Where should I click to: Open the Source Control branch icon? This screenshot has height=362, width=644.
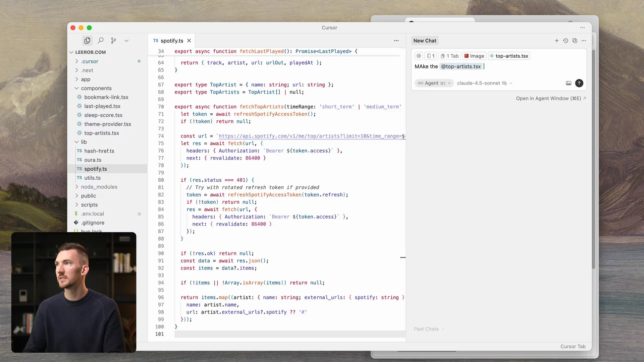point(114,41)
